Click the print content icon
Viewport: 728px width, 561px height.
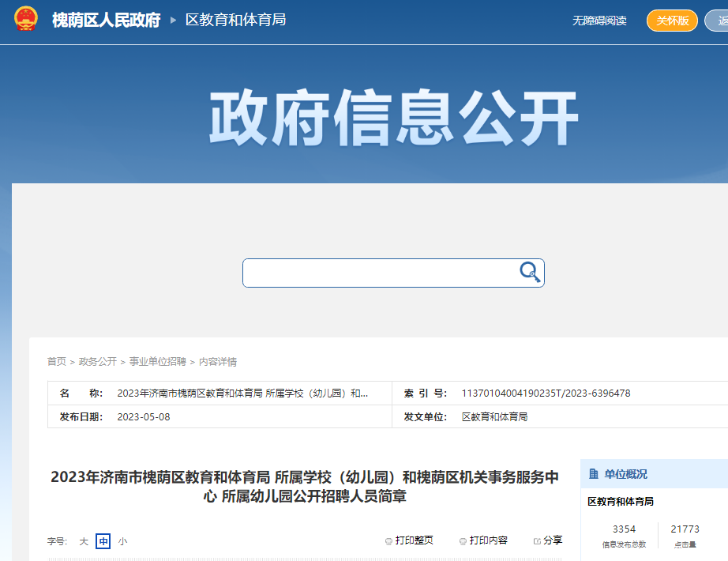point(463,541)
